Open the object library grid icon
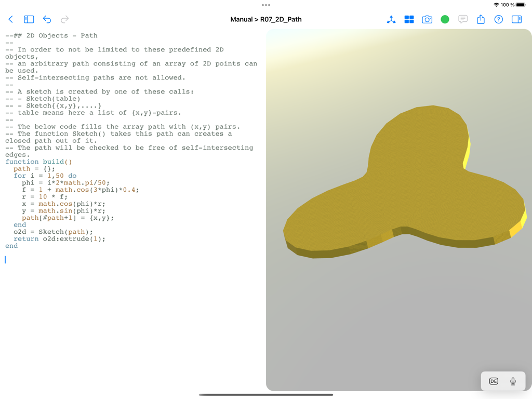This screenshot has height=399, width=532. coord(409,19)
